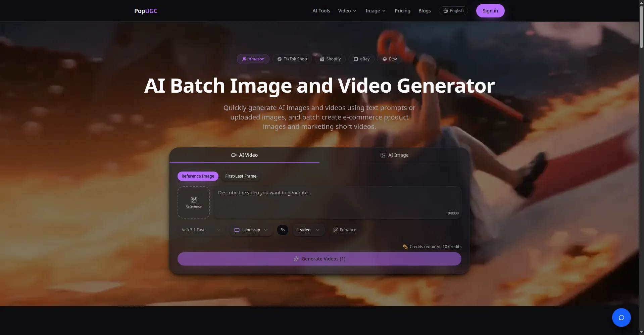
Task: Open the Veo 3.1 Fast model dropdown
Action: (x=201, y=230)
